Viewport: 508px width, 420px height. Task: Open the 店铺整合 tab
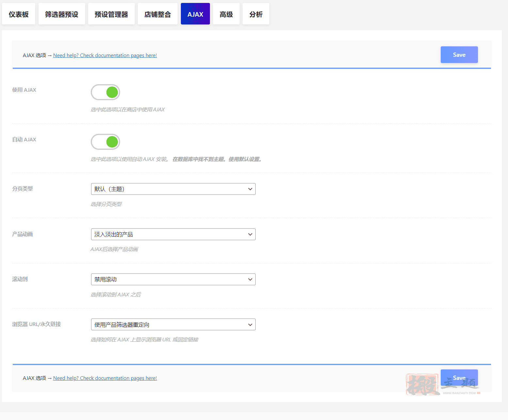click(x=158, y=14)
